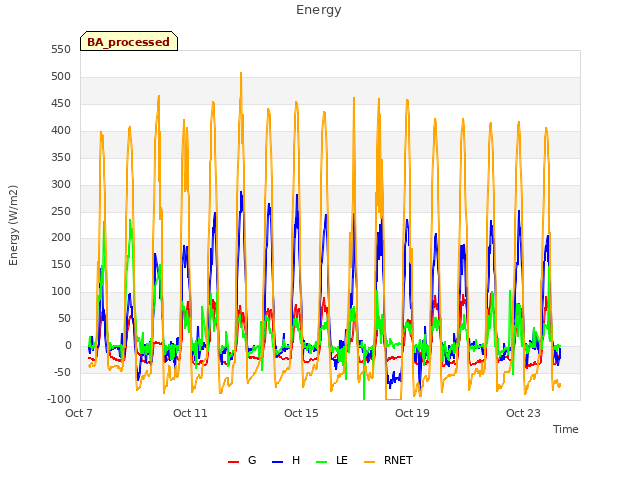Click the Oct 15 x-axis tick label
Image resolution: width=640 pixels, height=480 pixels.
301,413
